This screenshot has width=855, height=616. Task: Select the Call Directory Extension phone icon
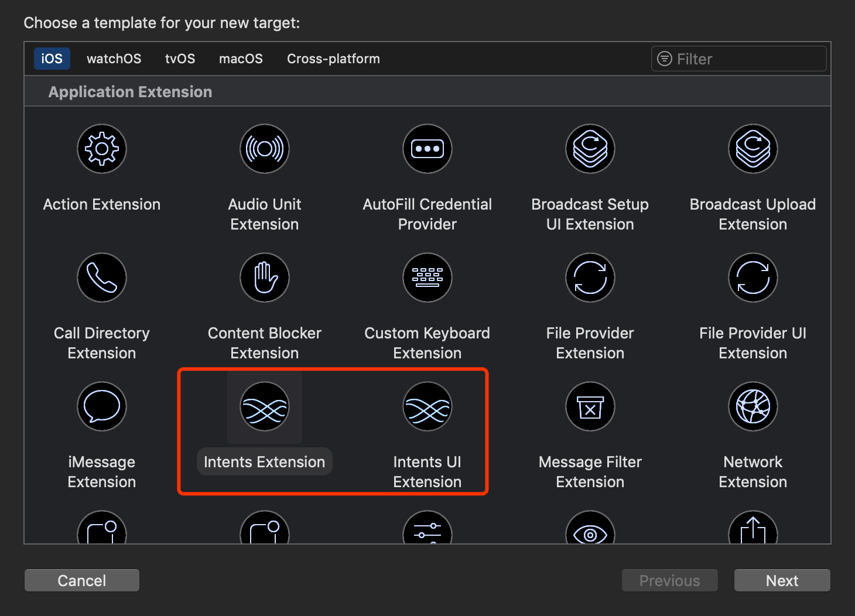pos(102,278)
